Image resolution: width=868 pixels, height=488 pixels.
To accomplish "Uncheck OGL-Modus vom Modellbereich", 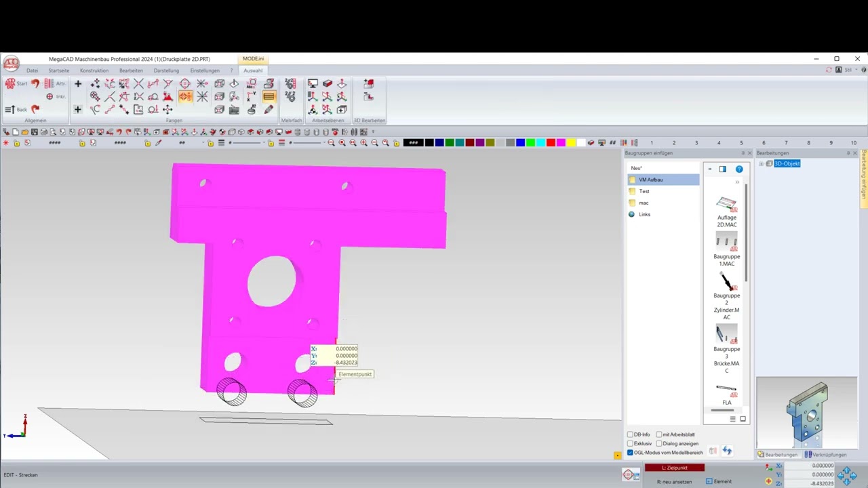I will click(x=630, y=452).
